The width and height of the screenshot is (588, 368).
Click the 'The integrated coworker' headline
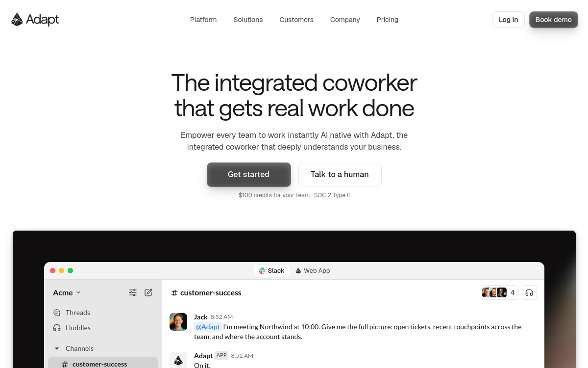pyautogui.click(x=294, y=82)
